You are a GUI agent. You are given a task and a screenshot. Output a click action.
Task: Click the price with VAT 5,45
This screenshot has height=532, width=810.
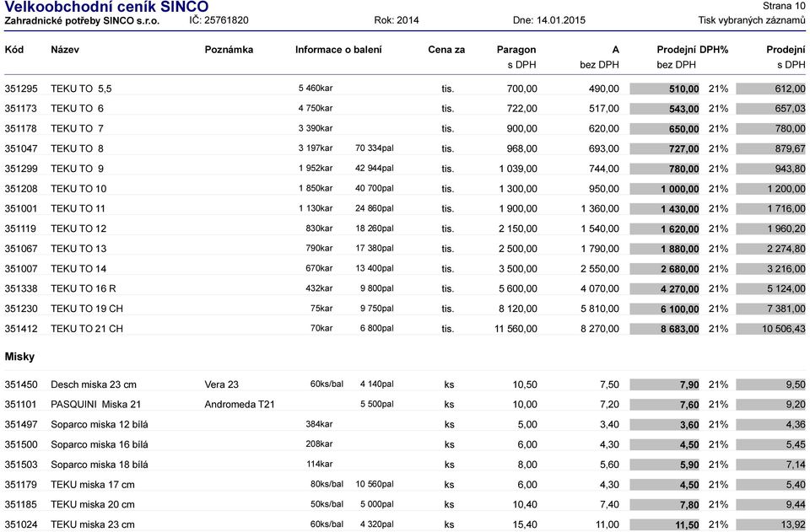[770, 445]
